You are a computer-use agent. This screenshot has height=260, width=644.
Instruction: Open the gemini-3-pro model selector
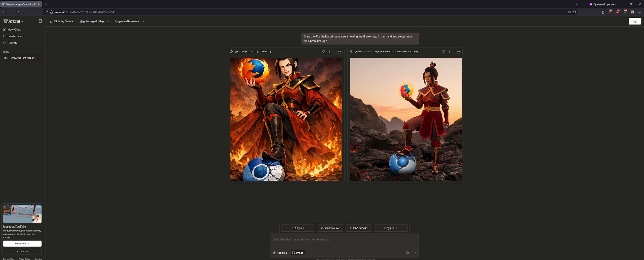[x=129, y=21]
